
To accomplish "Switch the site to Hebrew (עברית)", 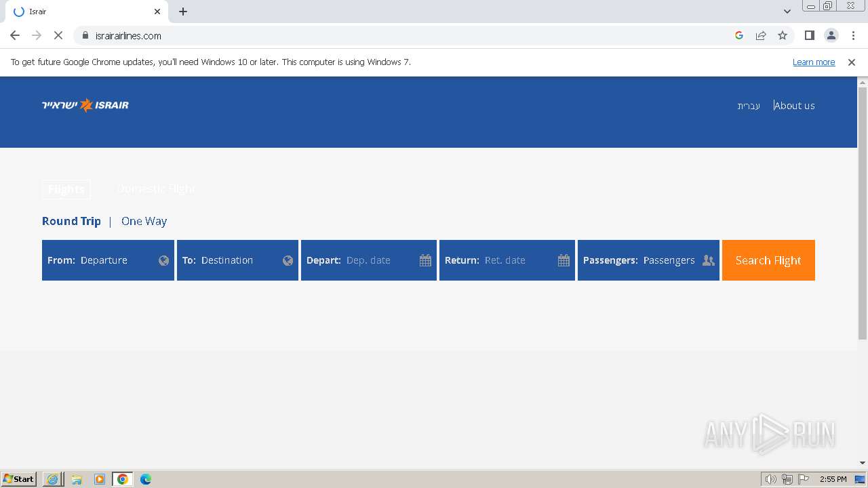I will (749, 106).
